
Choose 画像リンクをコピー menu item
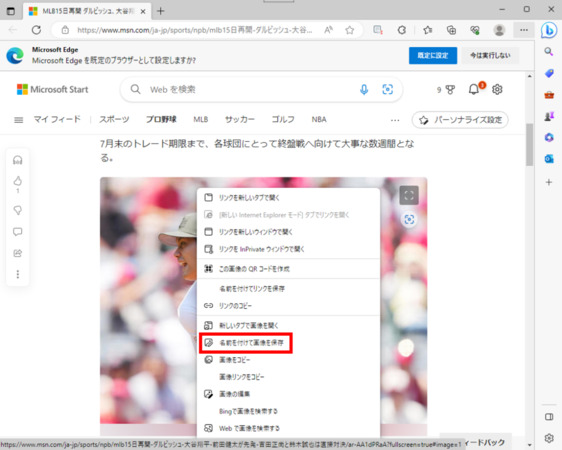tap(288, 377)
